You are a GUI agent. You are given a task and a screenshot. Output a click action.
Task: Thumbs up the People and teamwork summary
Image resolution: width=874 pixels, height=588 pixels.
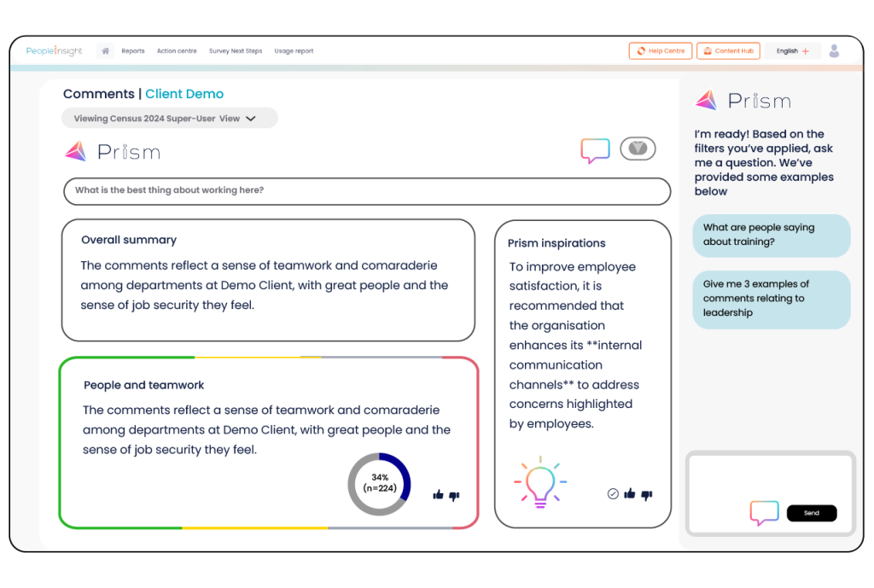438,494
